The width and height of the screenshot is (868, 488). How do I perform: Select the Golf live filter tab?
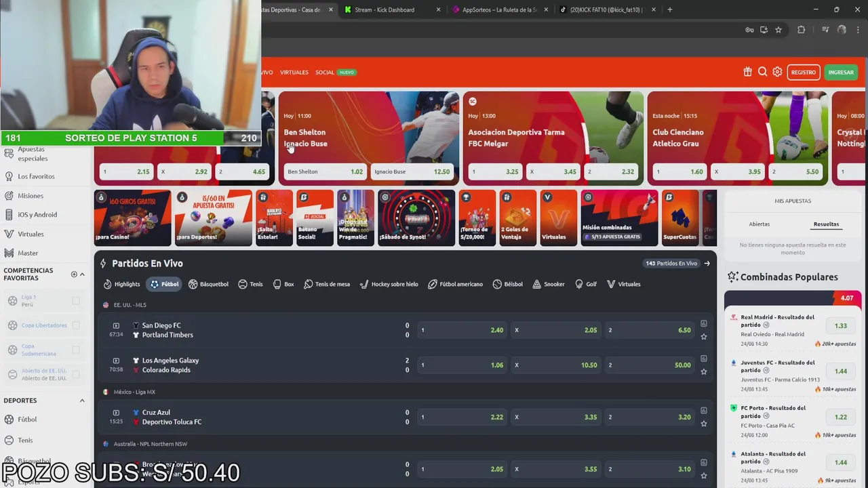(x=587, y=284)
